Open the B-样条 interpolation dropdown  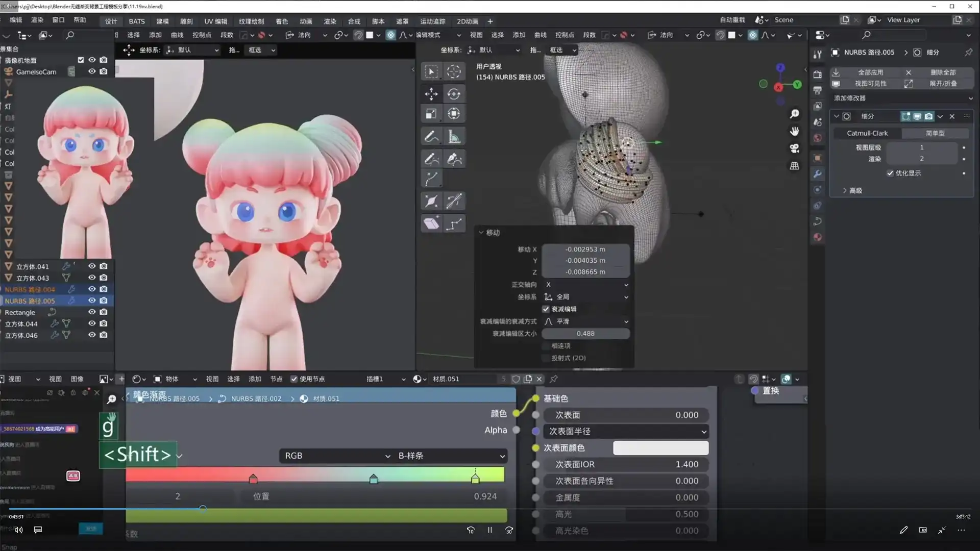[449, 455]
